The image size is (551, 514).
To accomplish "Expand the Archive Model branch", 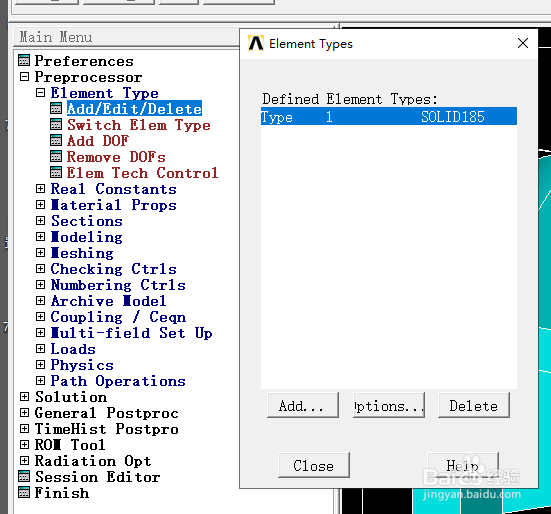I will click(x=40, y=301).
